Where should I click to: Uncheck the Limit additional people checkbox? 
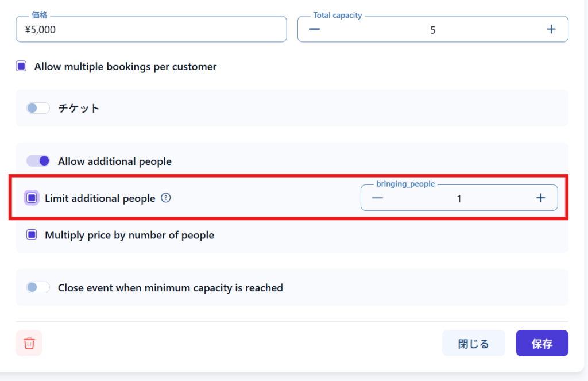[x=32, y=198]
